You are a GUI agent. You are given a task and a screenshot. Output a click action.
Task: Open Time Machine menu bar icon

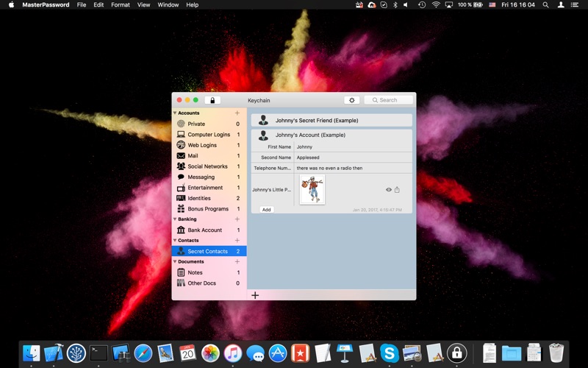click(x=422, y=5)
